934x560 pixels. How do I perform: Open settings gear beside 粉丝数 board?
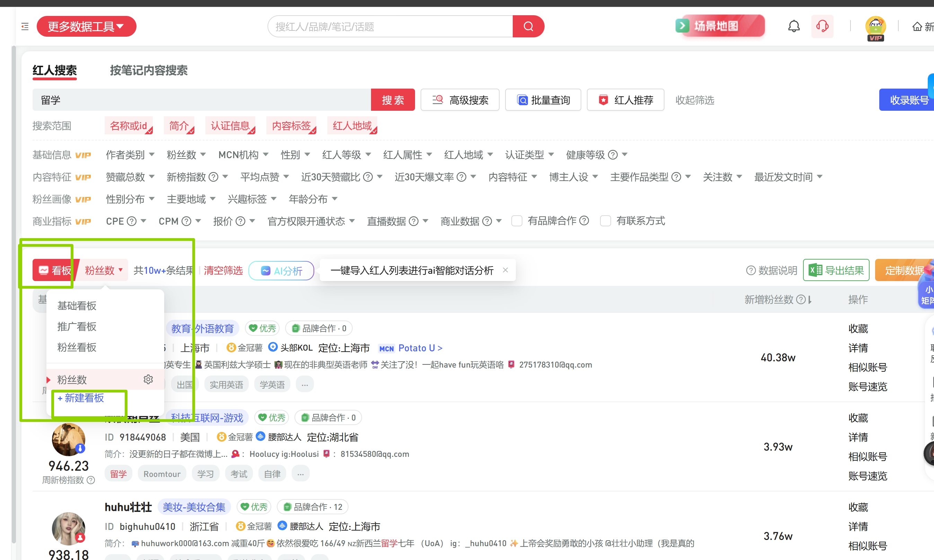pyautogui.click(x=148, y=379)
